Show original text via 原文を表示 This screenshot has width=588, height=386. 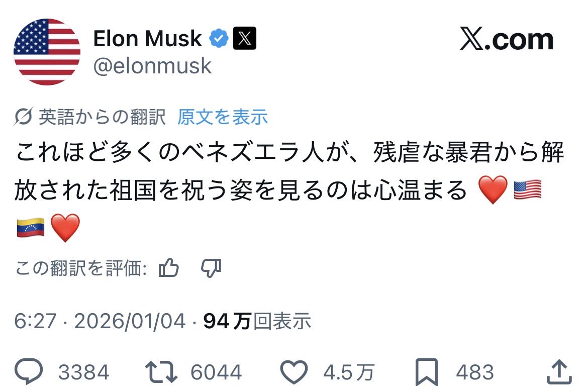pyautogui.click(x=223, y=117)
